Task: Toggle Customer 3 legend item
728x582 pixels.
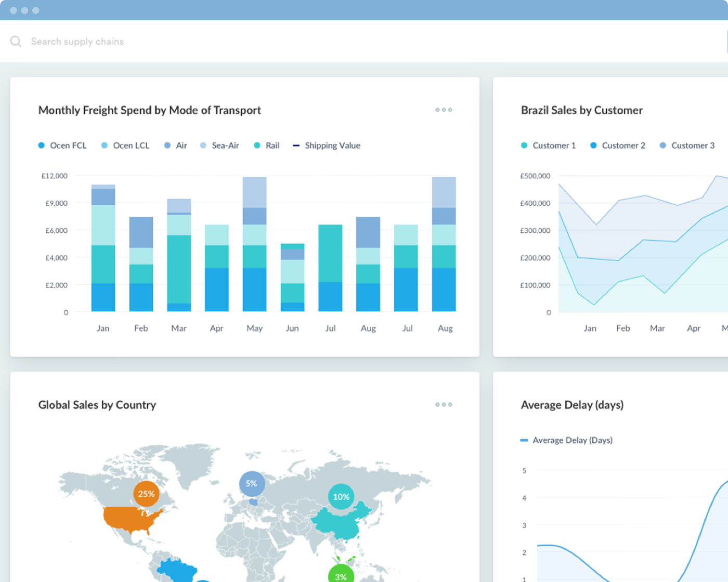Action: pyautogui.click(x=687, y=145)
